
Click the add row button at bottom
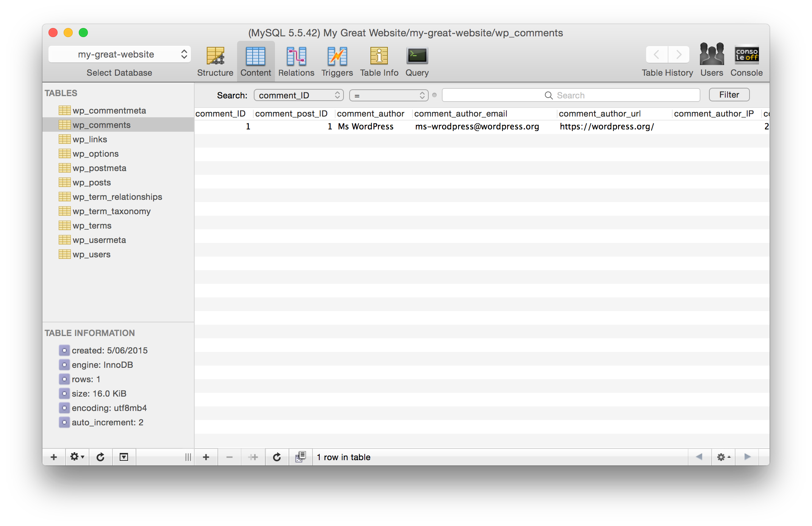[x=206, y=457]
